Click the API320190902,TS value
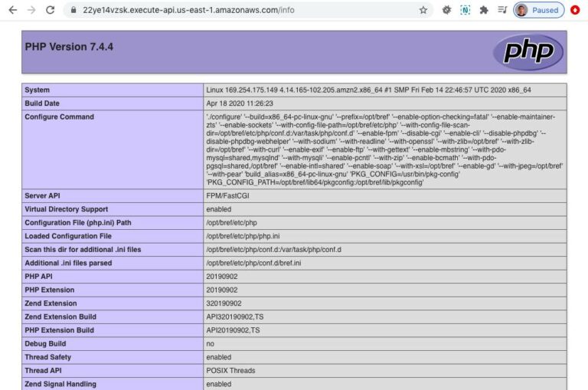588x390 pixels. pyautogui.click(x=235, y=316)
